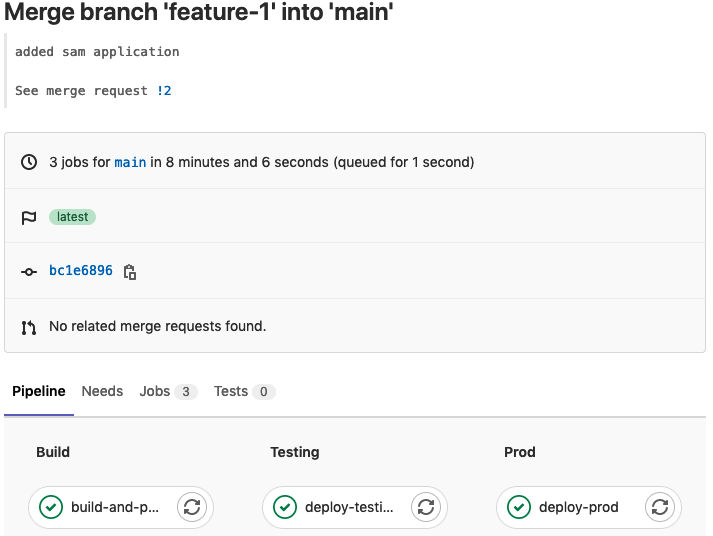
Task: Click deploy-testing passed status icon
Action: (285, 507)
